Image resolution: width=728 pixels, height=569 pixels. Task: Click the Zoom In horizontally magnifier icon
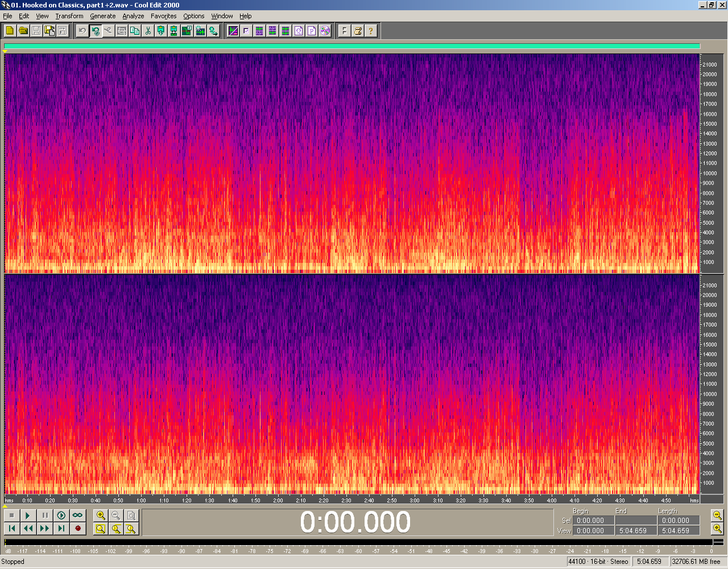tap(101, 516)
